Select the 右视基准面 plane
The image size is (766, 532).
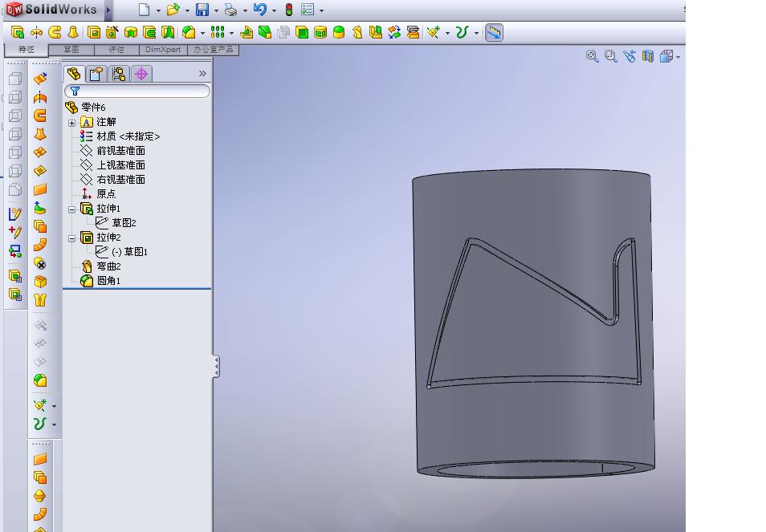(x=120, y=180)
